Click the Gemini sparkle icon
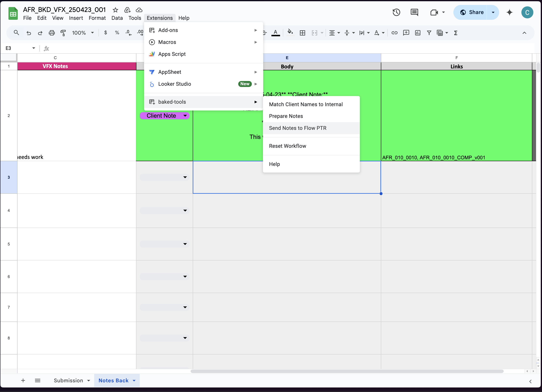 click(x=509, y=12)
